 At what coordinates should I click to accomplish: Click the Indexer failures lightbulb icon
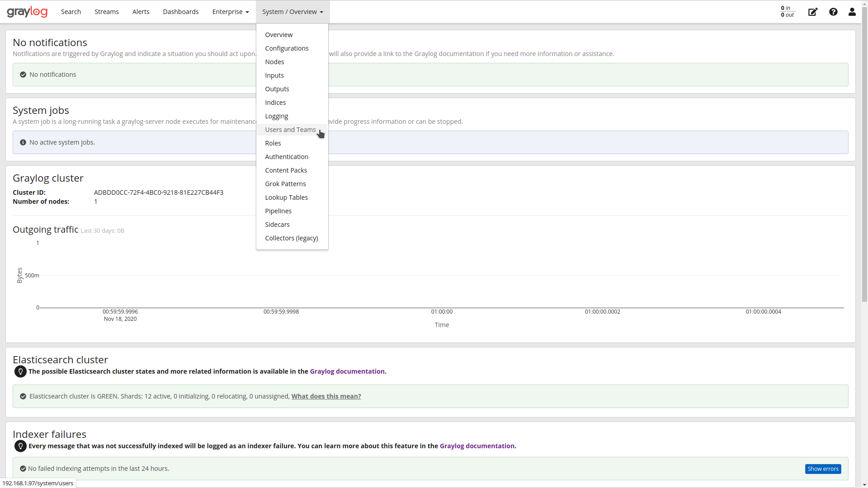(20, 446)
